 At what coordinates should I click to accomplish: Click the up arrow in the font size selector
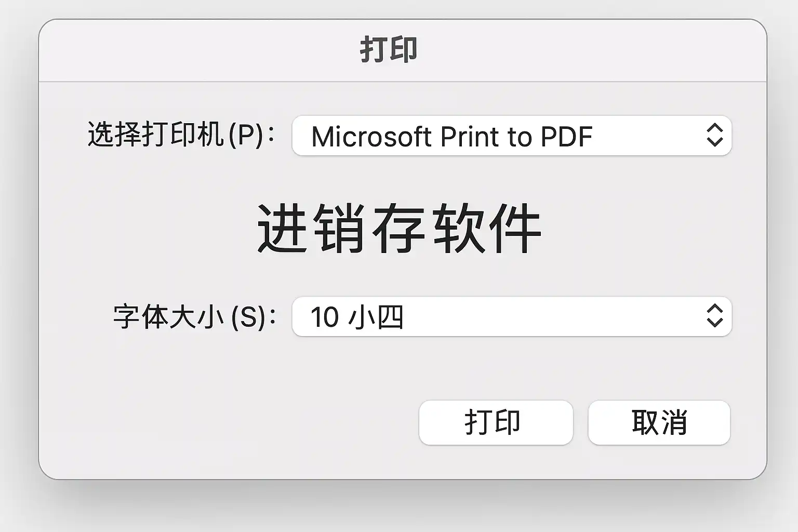click(715, 309)
